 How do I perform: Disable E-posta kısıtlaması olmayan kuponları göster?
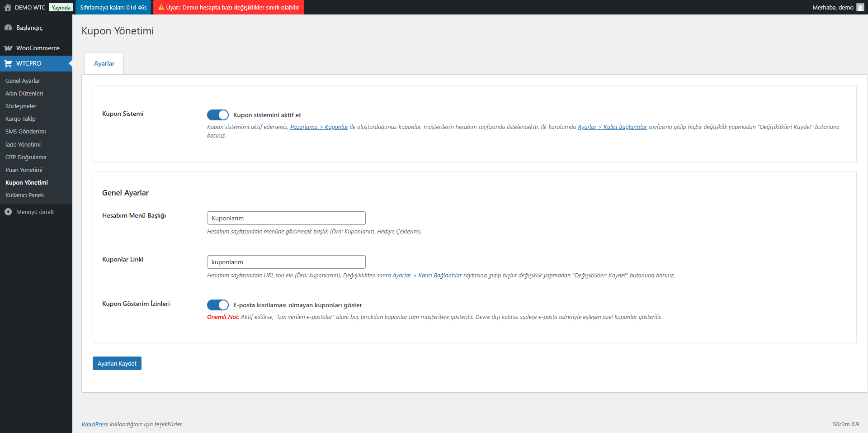(217, 305)
